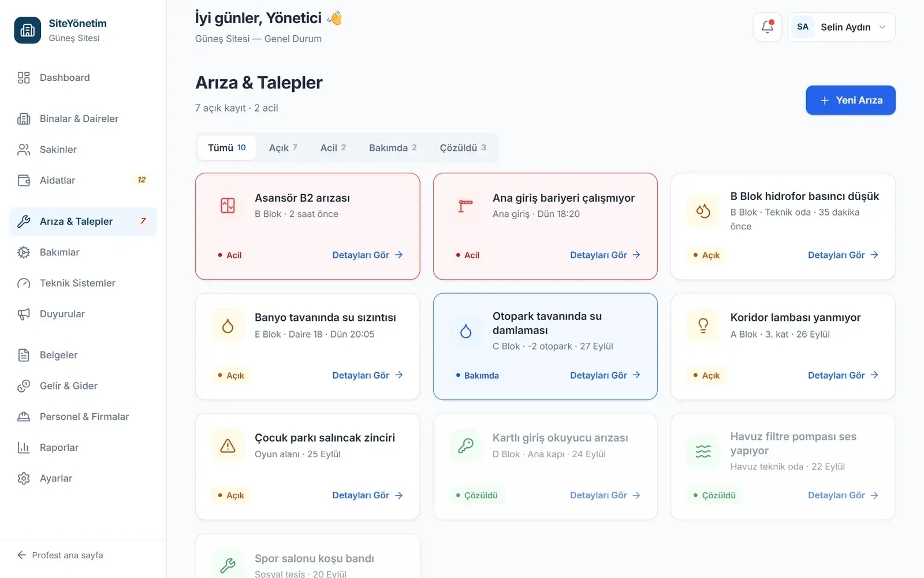The image size is (924, 578).
Task: Click the blue droplet icon on Otopark tavanında card
Action: pyautogui.click(x=465, y=331)
